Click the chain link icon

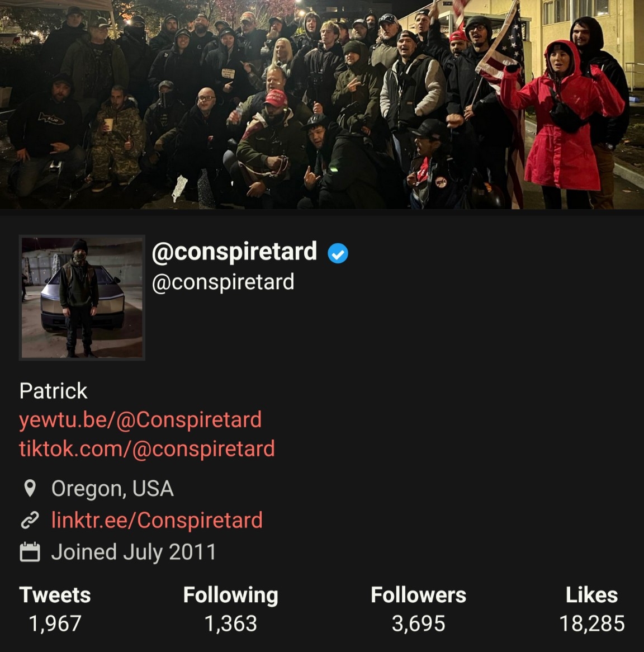pos(30,520)
